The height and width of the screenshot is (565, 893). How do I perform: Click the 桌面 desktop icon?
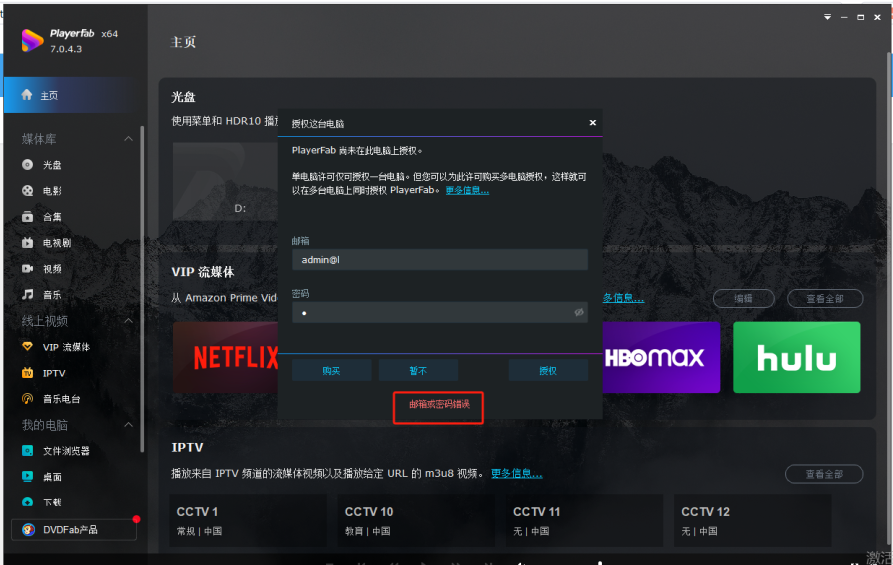[27, 476]
